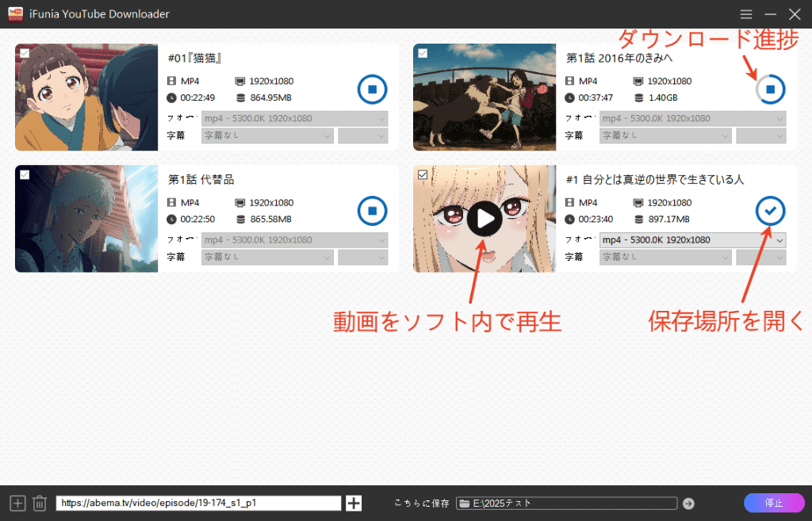Click the plus icon to add a new task

(x=16, y=502)
